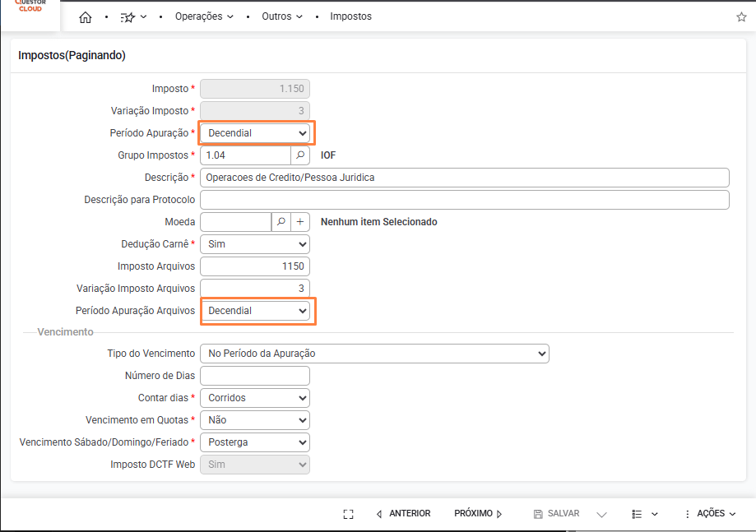
Task: Open Período Apuração dropdown
Action: 255,133
